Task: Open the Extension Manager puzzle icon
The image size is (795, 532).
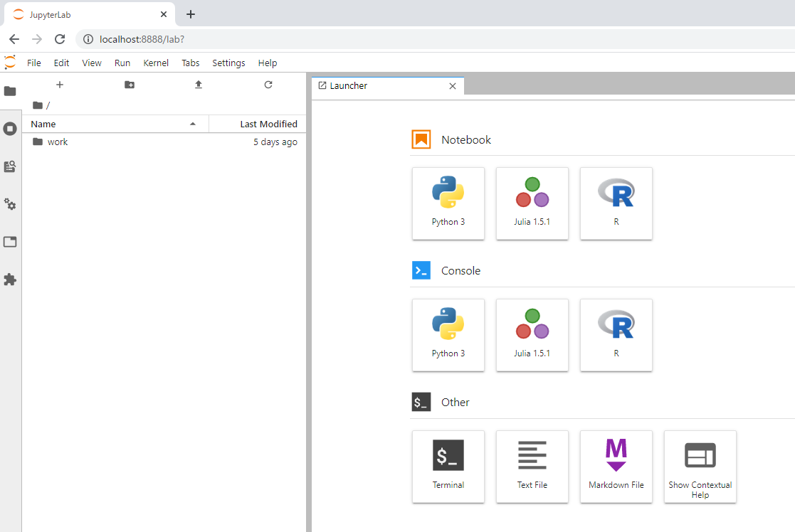Action: click(10, 280)
